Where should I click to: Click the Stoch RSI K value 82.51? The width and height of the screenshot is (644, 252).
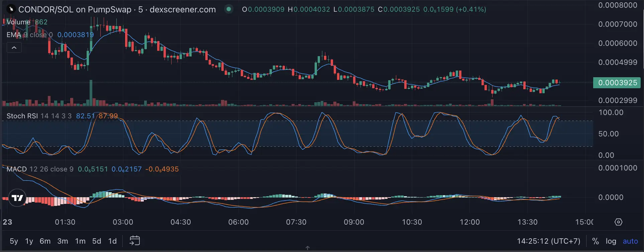point(86,116)
